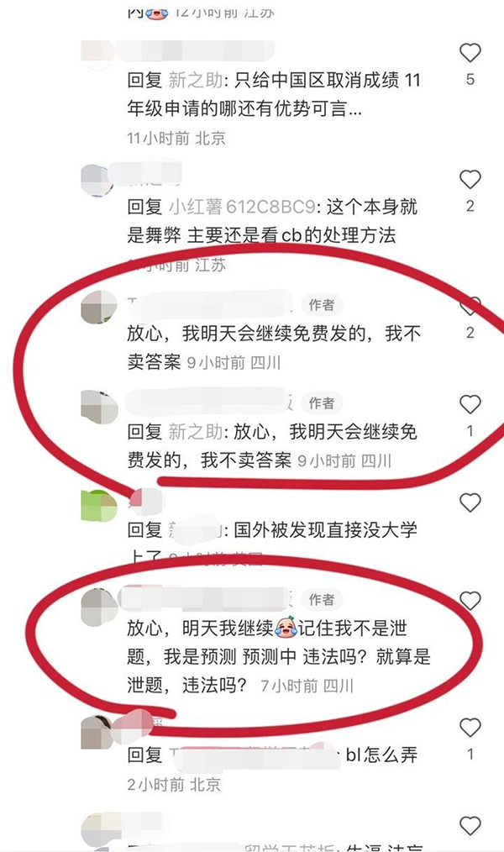Like the 国外被发现直接没大学上 comment
Viewport: 504px width, 852px height.
pyautogui.click(x=470, y=502)
